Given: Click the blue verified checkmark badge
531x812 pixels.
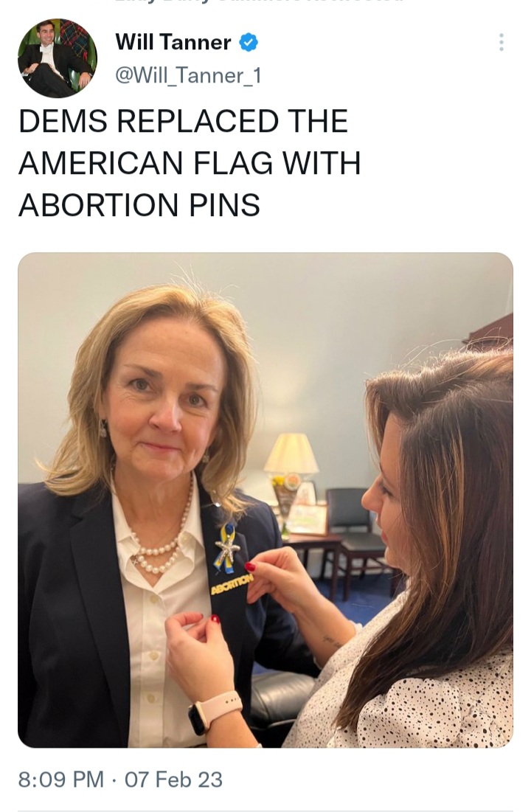Looking at the screenshot, I should 249,43.
